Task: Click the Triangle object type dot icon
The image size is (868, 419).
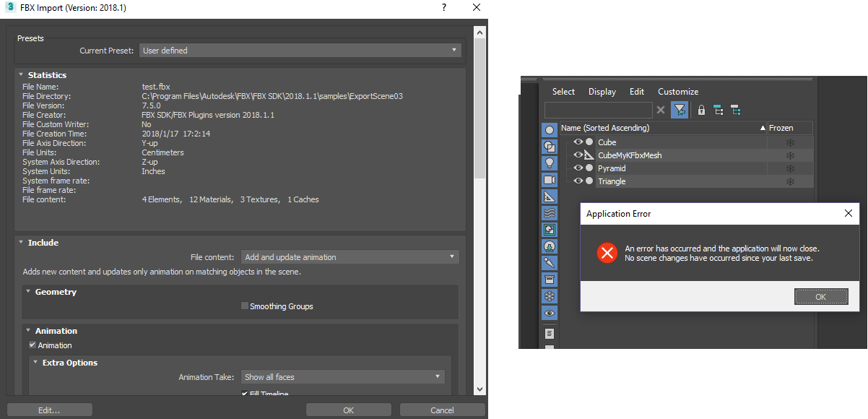Action: pos(589,181)
